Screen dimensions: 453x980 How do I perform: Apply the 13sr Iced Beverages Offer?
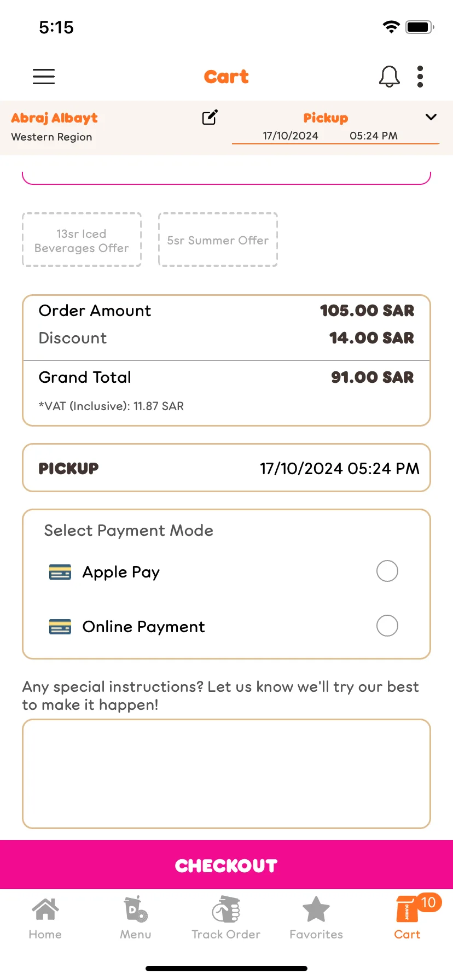click(82, 240)
